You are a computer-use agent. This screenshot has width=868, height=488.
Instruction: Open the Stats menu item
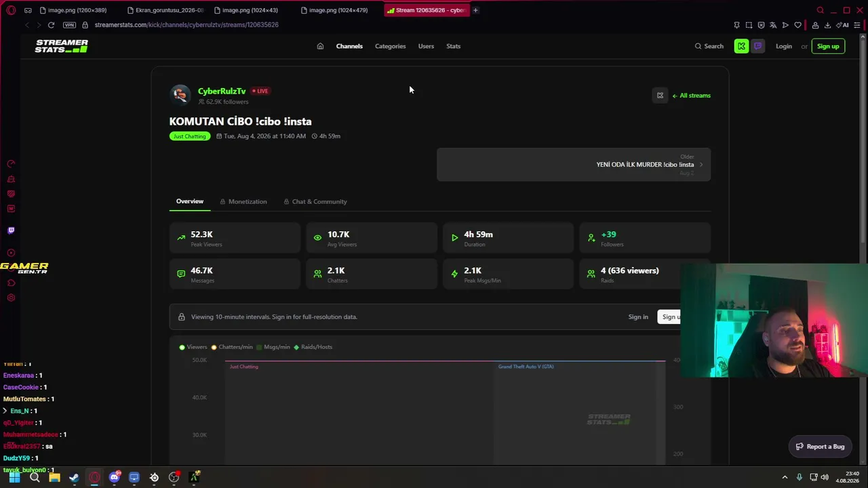(x=454, y=46)
